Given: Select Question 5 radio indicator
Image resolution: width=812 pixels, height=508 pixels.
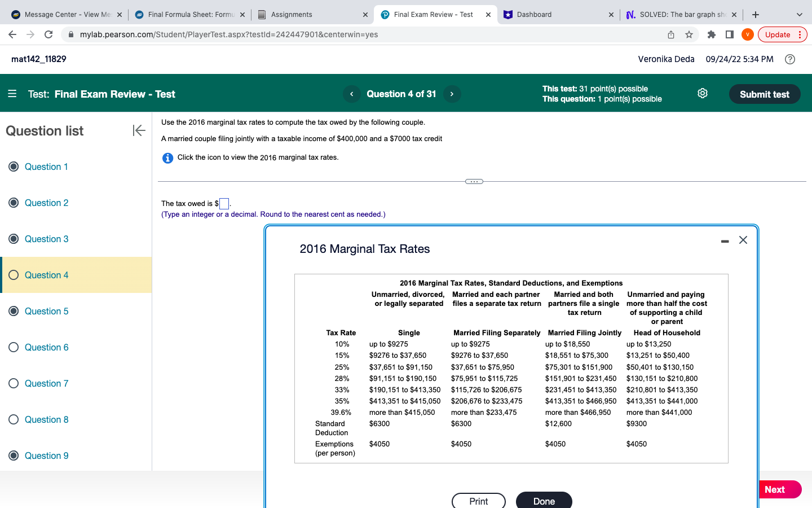Looking at the screenshot, I should (x=14, y=311).
